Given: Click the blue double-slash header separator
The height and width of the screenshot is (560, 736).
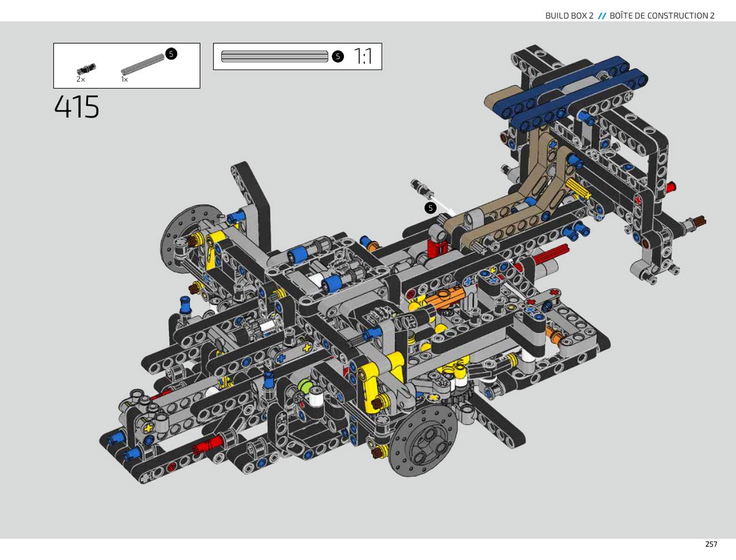Looking at the screenshot, I should (x=601, y=16).
